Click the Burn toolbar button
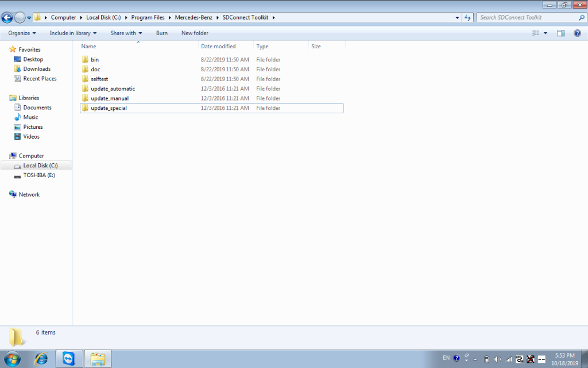 click(161, 33)
